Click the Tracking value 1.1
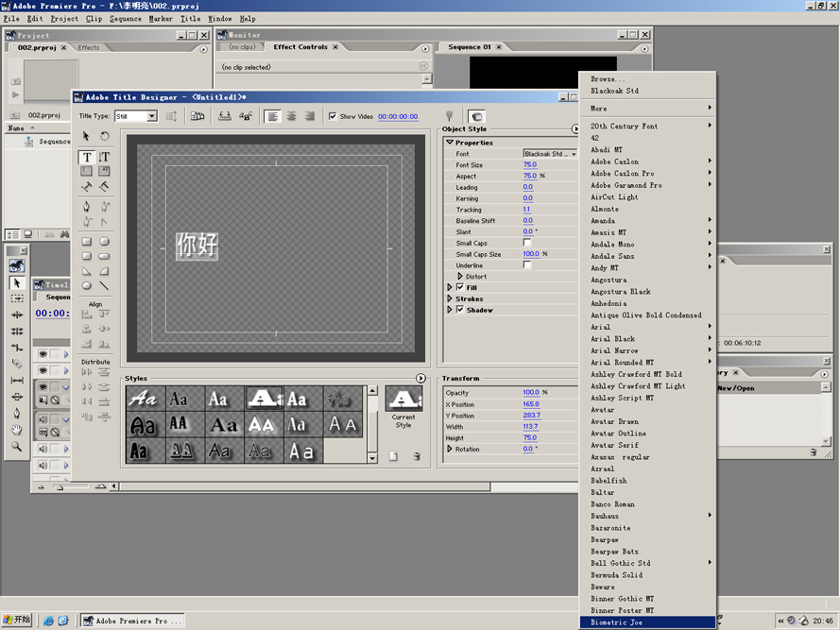This screenshot has width=840, height=630. pos(526,210)
